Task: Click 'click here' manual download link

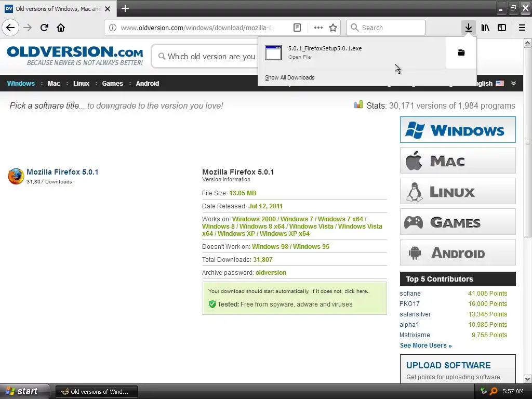Action: (356, 291)
